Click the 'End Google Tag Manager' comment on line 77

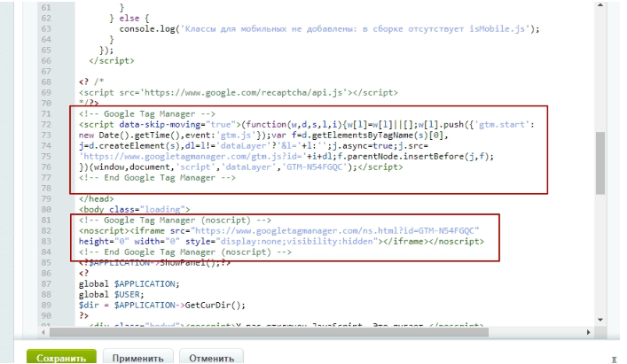157,178
